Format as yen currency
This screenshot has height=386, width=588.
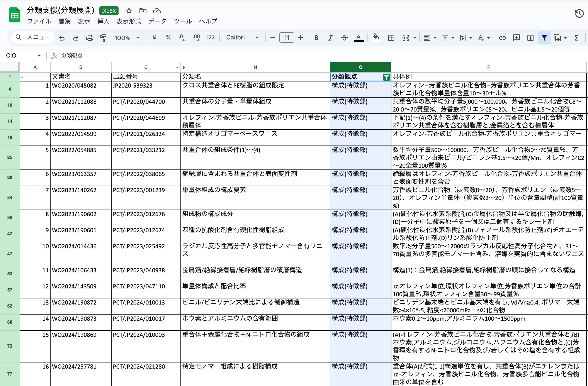pyautogui.click(x=154, y=37)
